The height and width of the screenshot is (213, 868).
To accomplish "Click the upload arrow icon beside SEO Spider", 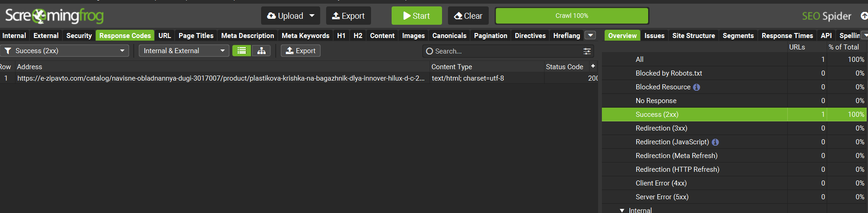I will (864, 16).
